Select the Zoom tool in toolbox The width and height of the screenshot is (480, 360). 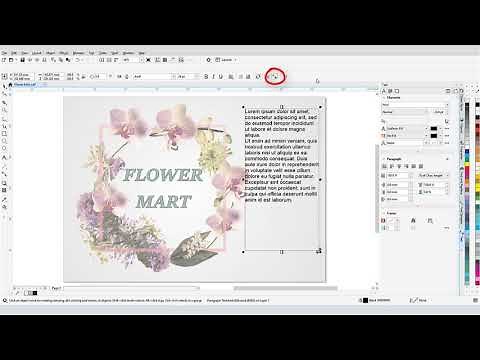coord(4,110)
